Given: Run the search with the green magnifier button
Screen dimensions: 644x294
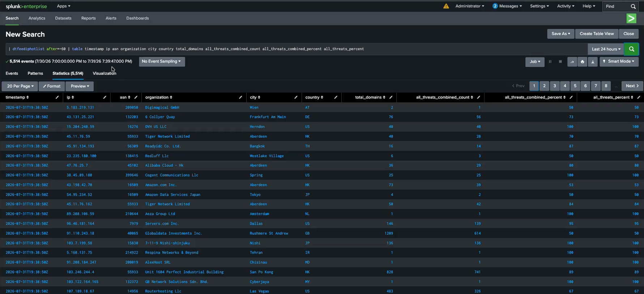Looking at the screenshot, I should click(x=631, y=49).
